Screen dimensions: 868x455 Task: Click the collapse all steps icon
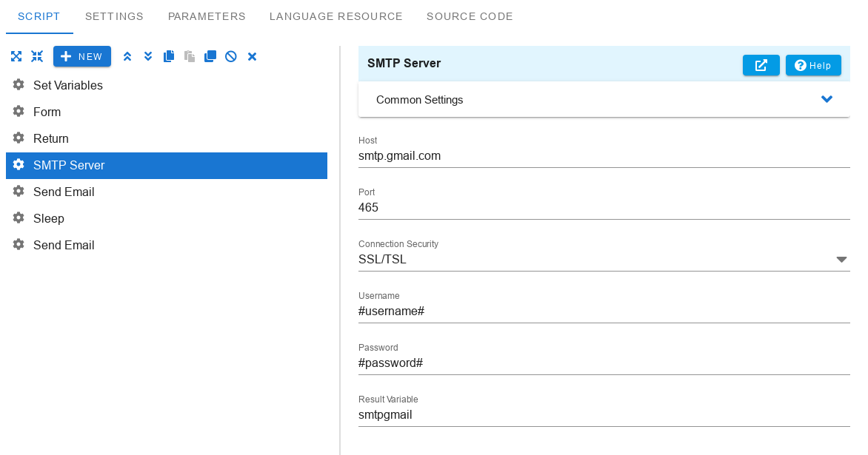37,56
